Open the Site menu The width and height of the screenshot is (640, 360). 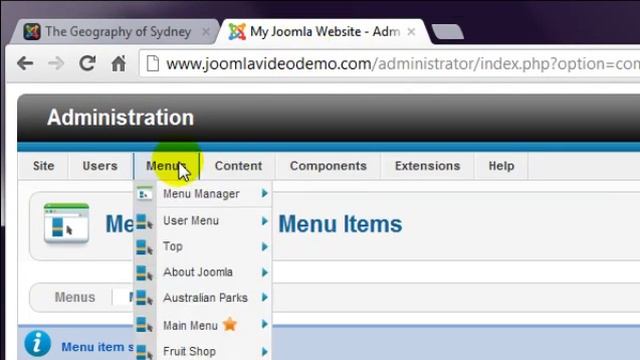point(43,166)
